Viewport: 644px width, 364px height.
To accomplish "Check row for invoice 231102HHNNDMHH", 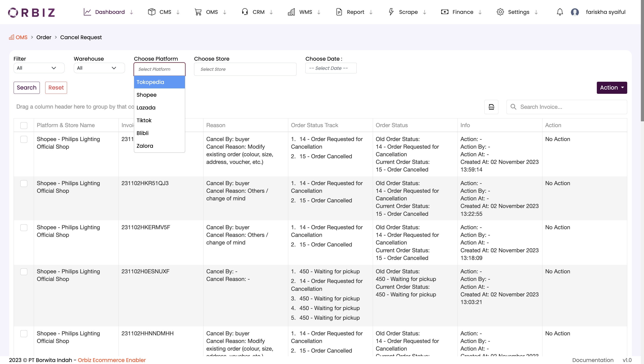I will [x=24, y=334].
